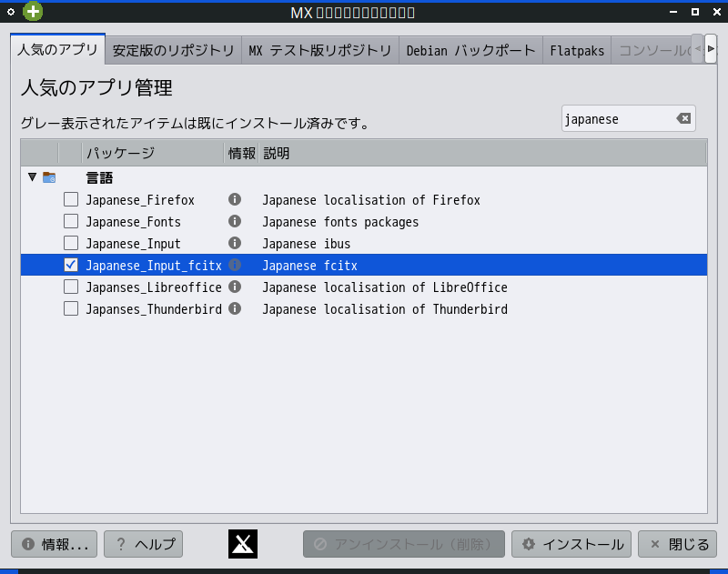
Task: Click description 'Japanese fcitx'
Action: (x=309, y=266)
